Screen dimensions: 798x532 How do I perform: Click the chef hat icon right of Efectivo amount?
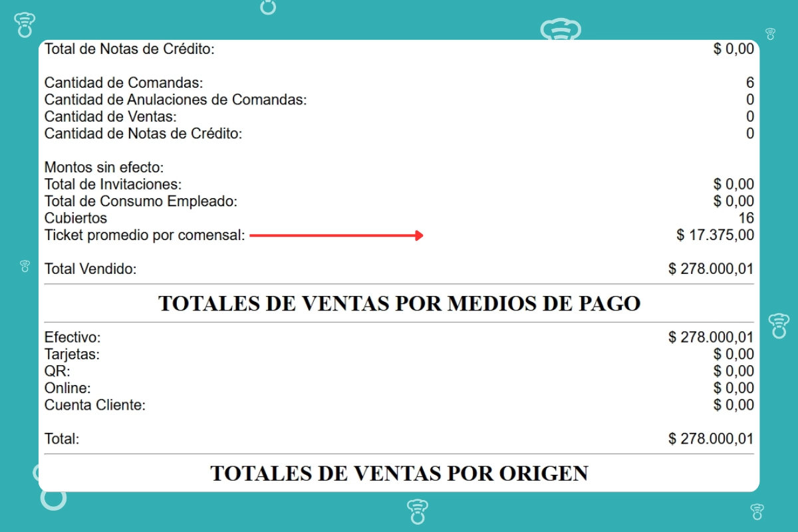click(778, 325)
